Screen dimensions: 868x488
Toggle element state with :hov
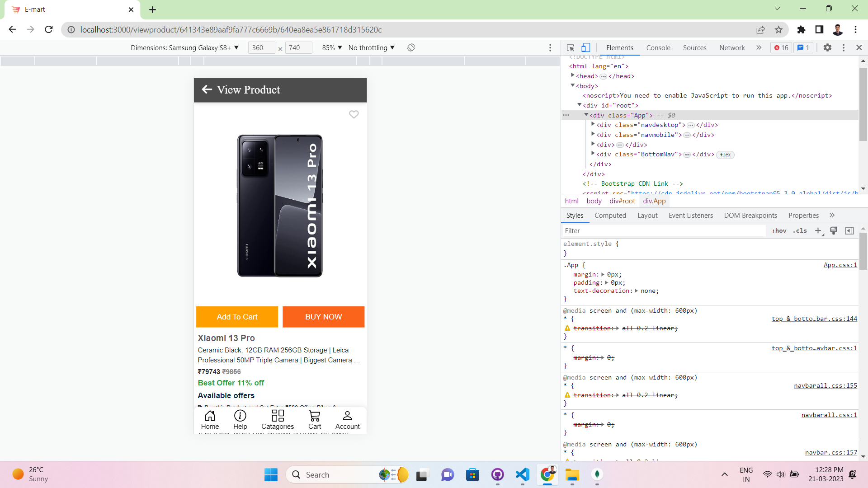point(779,230)
